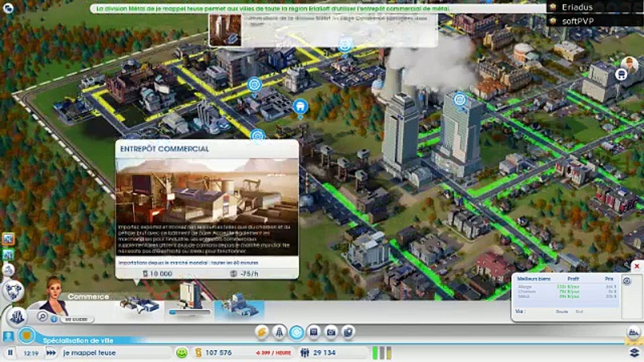Click the "ENTREPÔT COMMERCIAL" tooltip title
644x362 pixels.
click(x=165, y=149)
